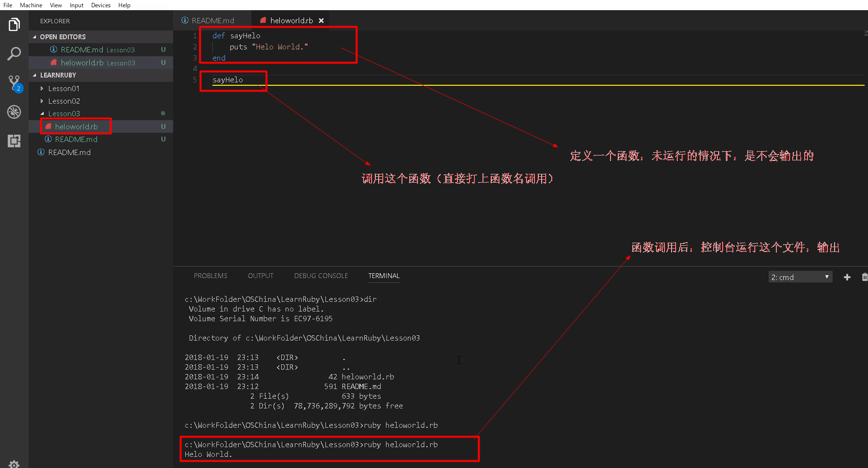Open the Machine menu
868x468 pixels.
[31, 5]
